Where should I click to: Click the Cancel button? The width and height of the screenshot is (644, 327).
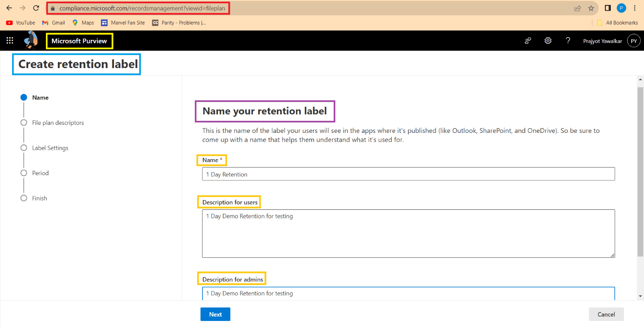click(606, 314)
